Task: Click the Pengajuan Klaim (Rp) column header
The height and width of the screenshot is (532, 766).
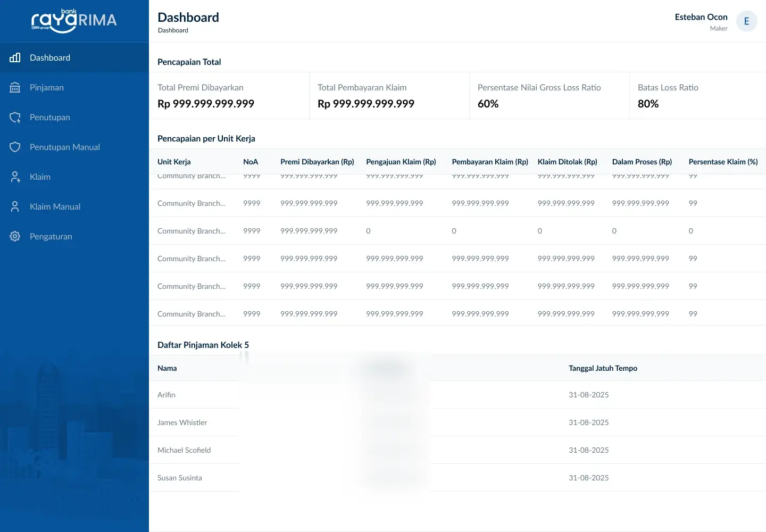Action: point(401,162)
